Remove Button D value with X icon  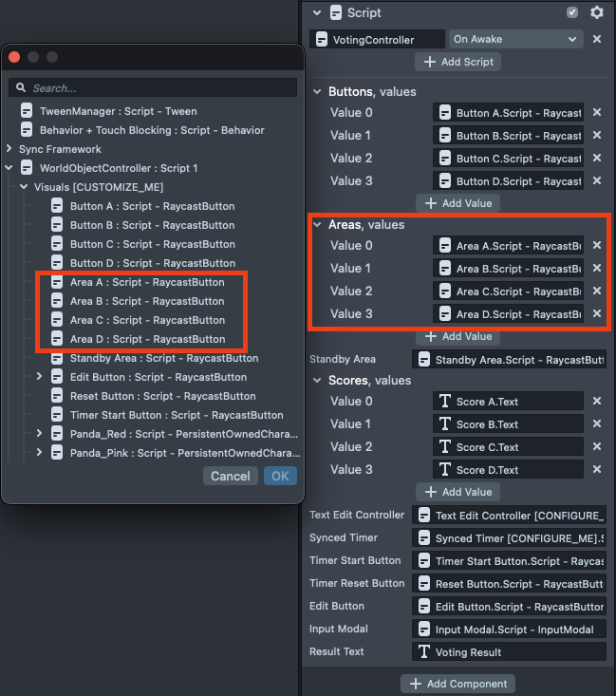(597, 180)
